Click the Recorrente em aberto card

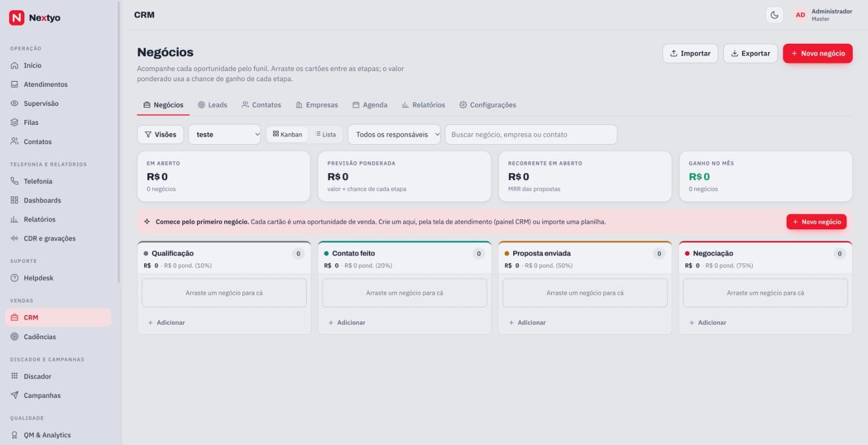click(585, 177)
